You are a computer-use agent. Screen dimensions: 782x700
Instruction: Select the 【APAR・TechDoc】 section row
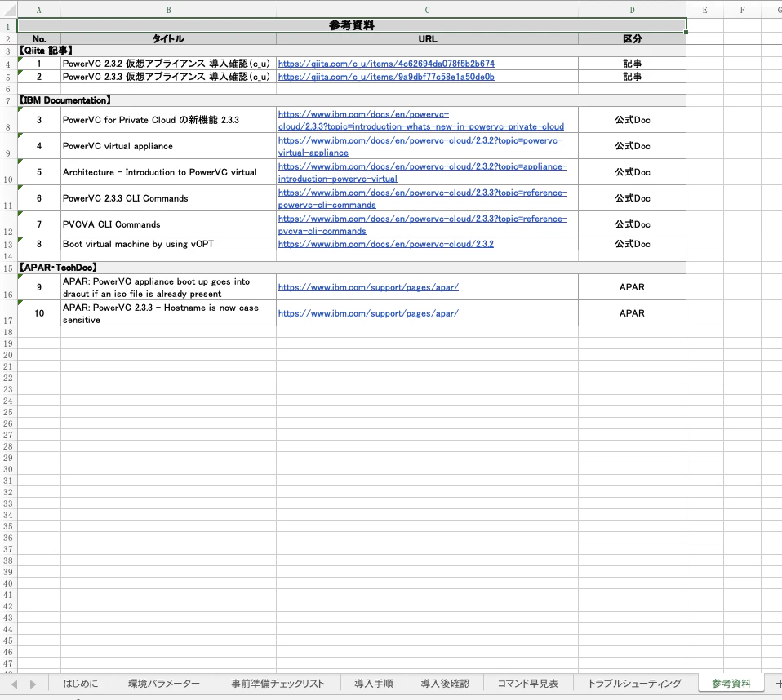click(352, 268)
